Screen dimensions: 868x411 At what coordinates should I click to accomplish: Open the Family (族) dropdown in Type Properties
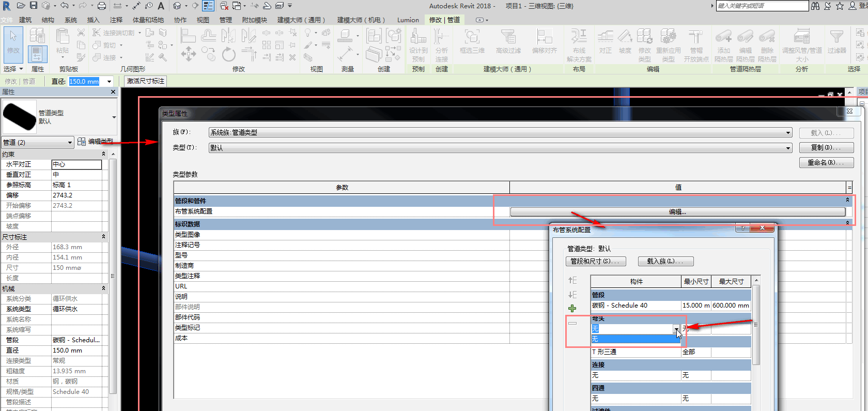pos(788,133)
